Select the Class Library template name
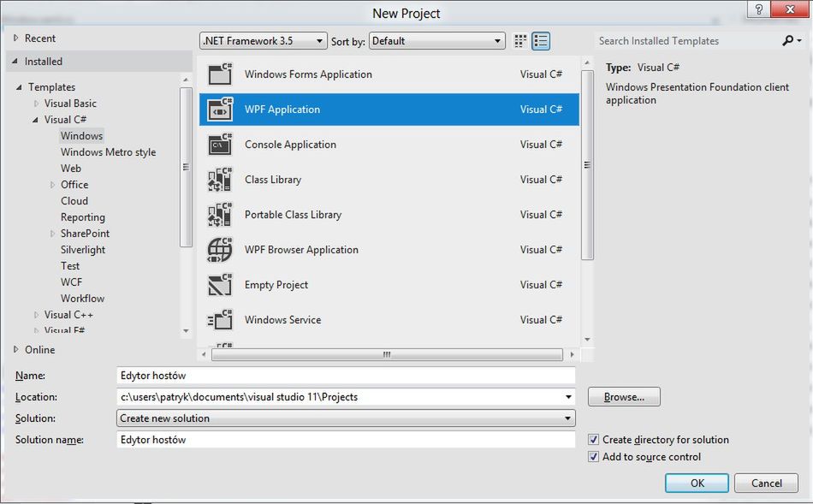The height and width of the screenshot is (504, 813). click(273, 180)
